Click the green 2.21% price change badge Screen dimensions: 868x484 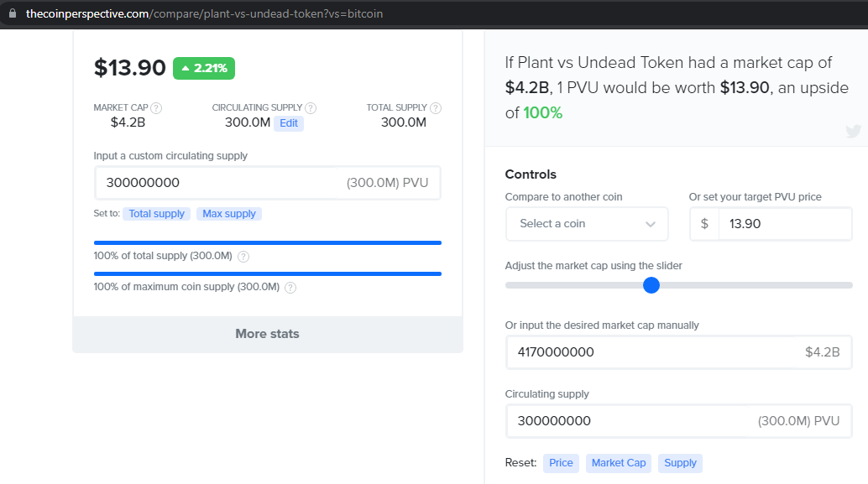(204, 68)
